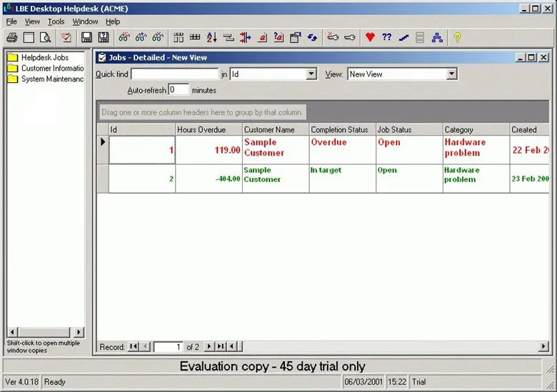The width and height of the screenshot is (557, 392).
Task: Go to the last record navigation button
Action: (x=221, y=347)
